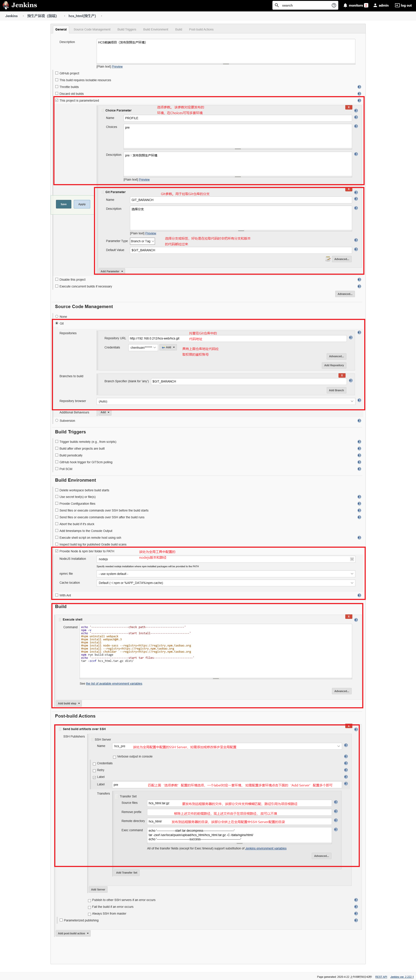
Task: Open help for Discard old builds
Action: pos(359,94)
